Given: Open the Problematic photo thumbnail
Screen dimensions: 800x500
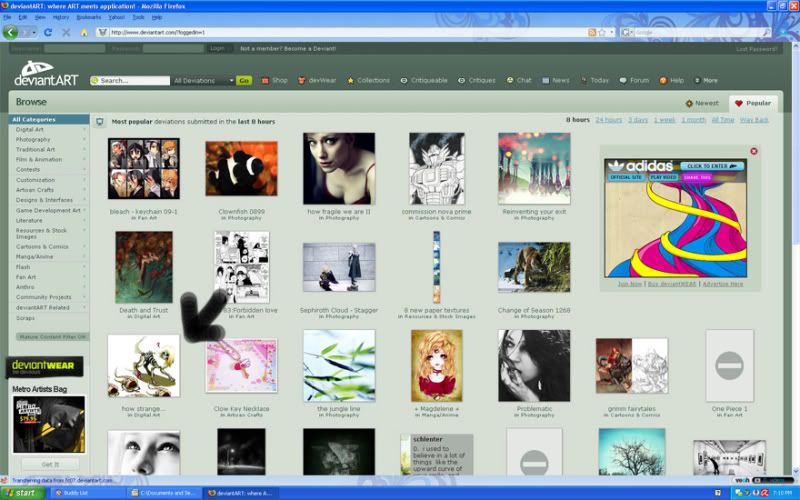Looking at the screenshot, I should click(534, 366).
